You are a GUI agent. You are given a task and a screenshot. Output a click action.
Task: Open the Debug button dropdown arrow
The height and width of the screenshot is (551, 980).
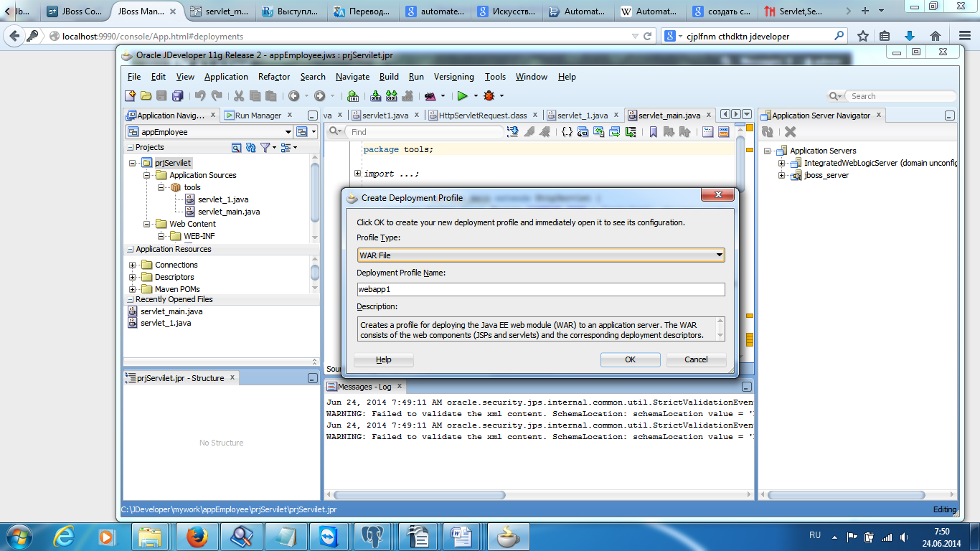click(x=501, y=96)
